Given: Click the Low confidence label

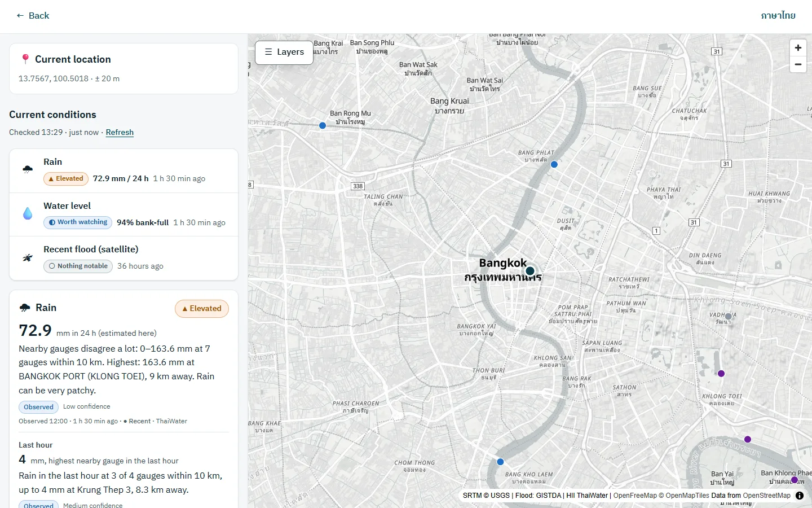Looking at the screenshot, I should (87, 406).
